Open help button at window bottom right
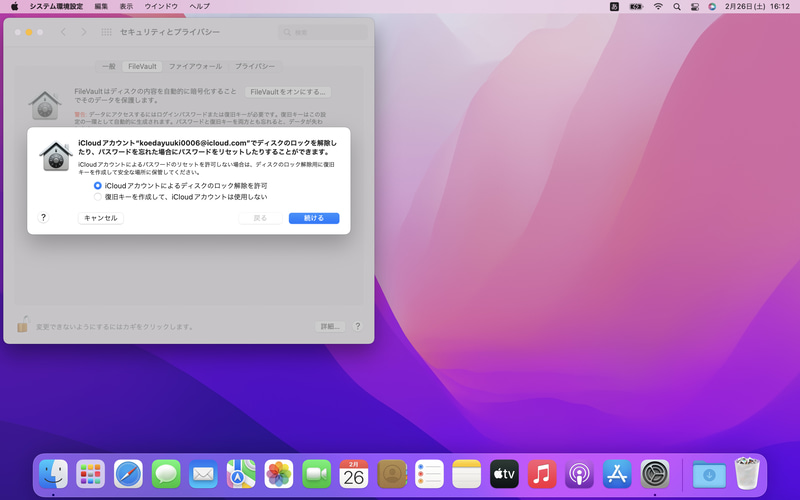 tap(358, 326)
